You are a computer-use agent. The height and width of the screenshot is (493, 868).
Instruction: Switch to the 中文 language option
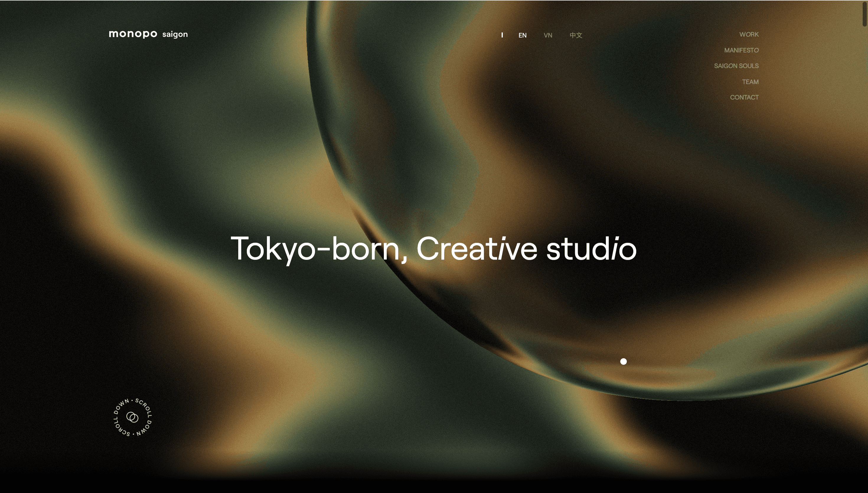(x=576, y=35)
